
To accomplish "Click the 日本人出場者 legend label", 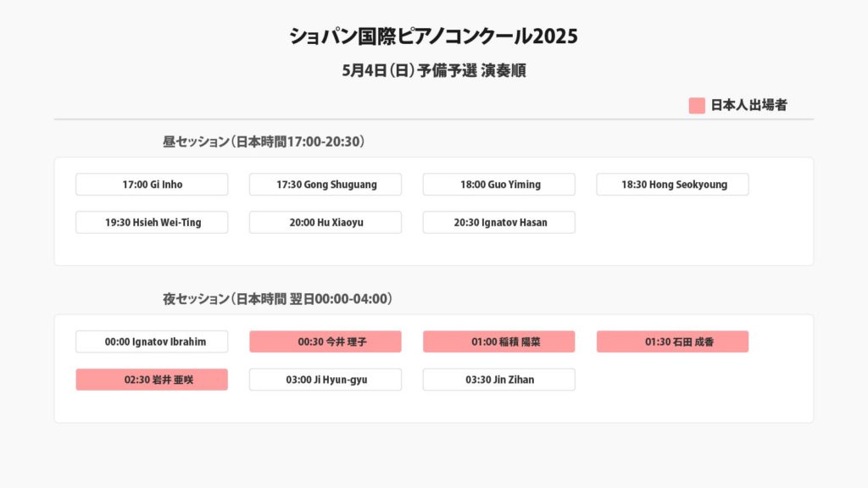I will (x=748, y=106).
